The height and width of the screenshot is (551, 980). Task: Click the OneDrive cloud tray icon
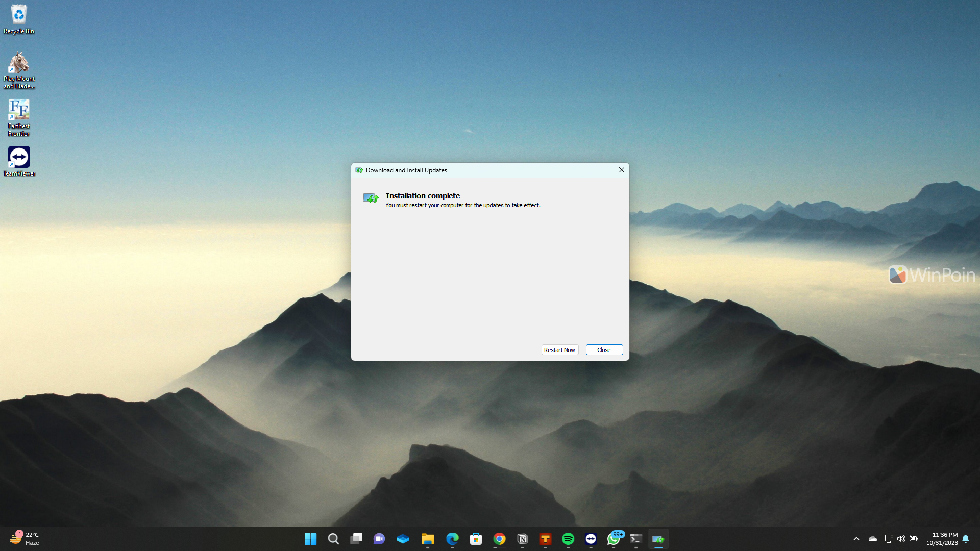pos(873,539)
